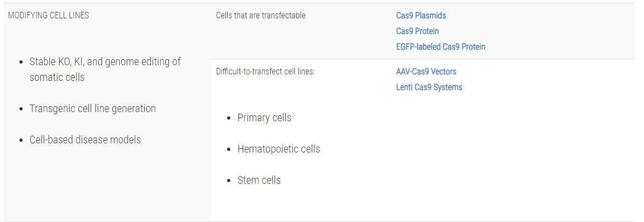644x222 pixels.
Task: Click bullet beside Cell-based disease models
Action: [x=20, y=141]
